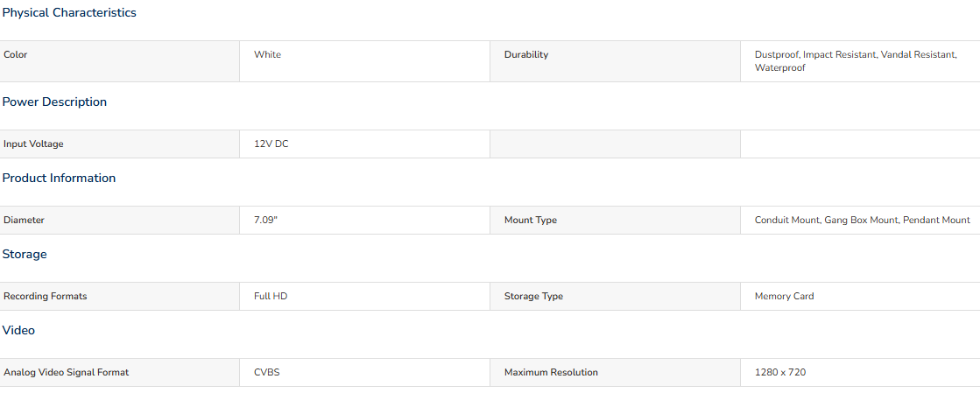Select the Recording Formats label
980x393 pixels.
tap(45, 297)
